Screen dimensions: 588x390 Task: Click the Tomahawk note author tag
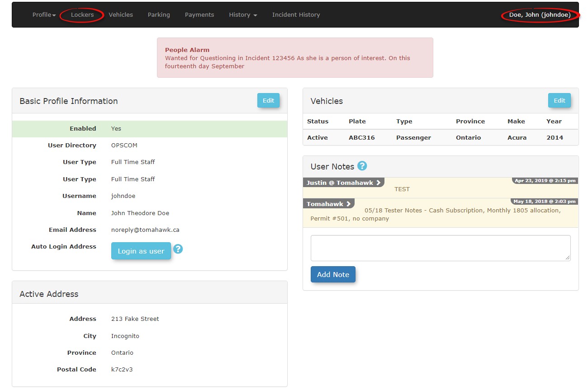coord(328,204)
